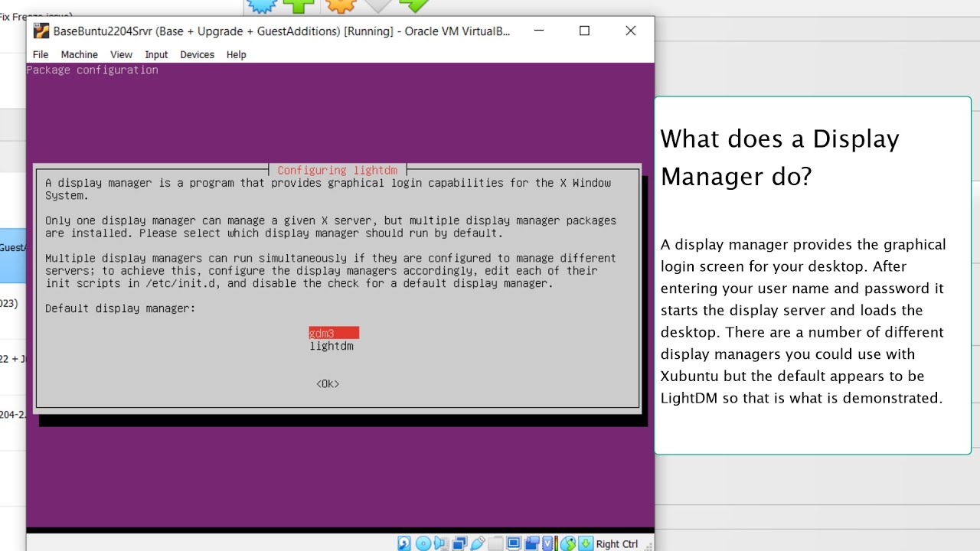Click the USB devices status icon
The image size is (980, 551).
coord(477,543)
